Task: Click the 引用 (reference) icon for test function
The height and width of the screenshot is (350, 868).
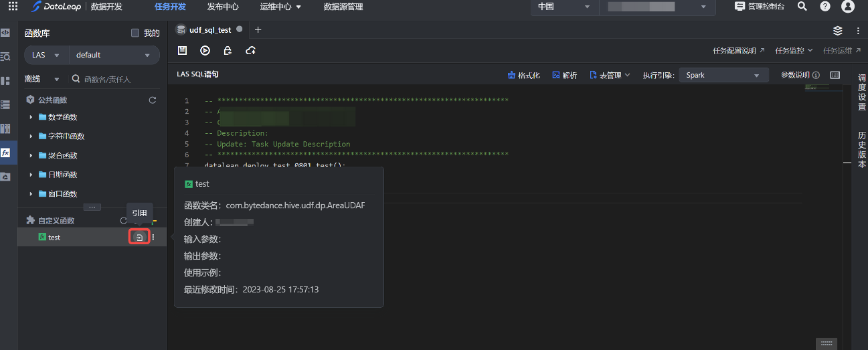Action: (139, 237)
